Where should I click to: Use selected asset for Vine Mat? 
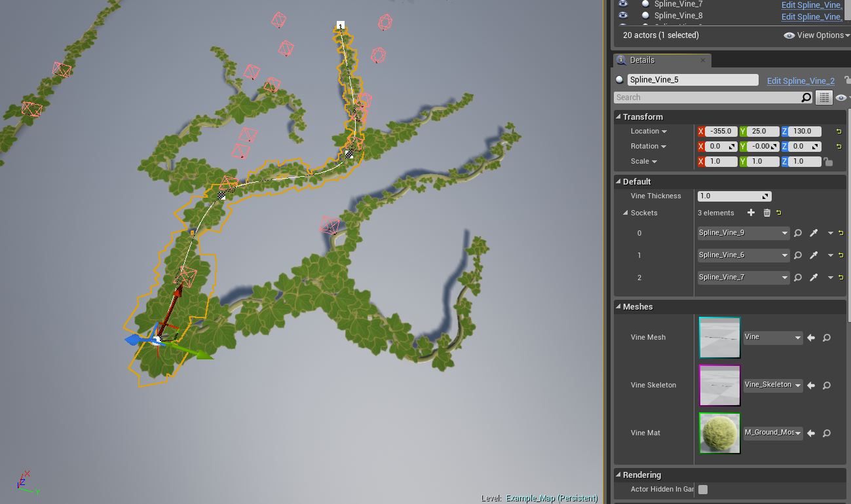(x=811, y=433)
